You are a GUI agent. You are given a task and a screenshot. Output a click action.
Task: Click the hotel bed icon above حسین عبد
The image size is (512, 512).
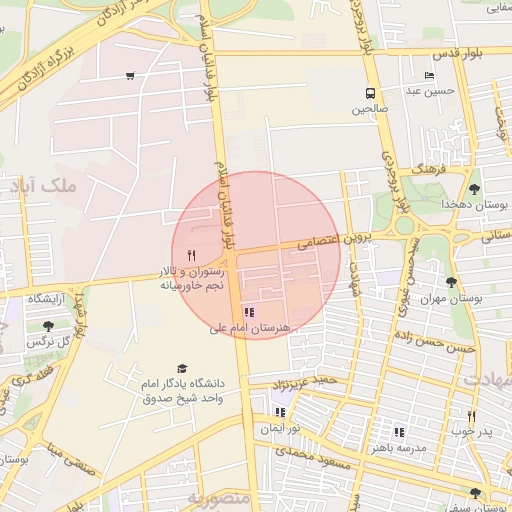(x=430, y=76)
